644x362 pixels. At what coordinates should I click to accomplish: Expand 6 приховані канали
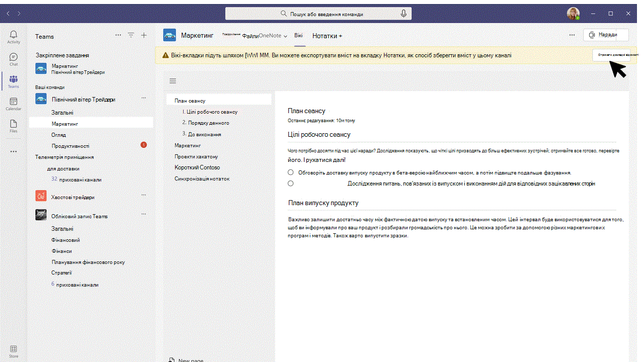[x=75, y=285]
